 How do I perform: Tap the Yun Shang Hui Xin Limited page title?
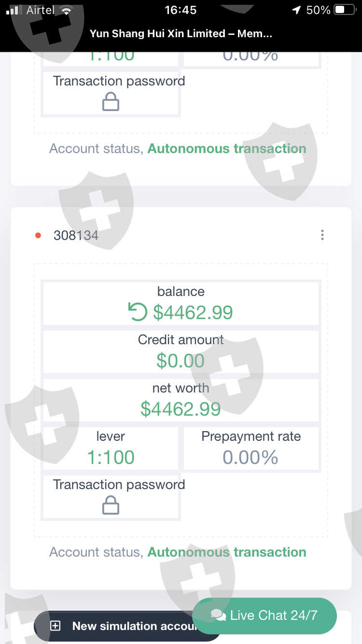tap(181, 34)
